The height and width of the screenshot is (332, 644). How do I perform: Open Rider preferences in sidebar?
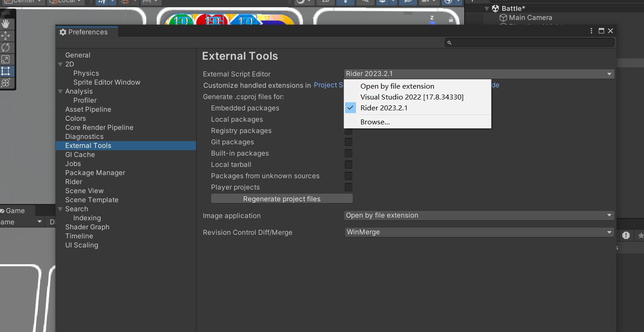pyautogui.click(x=73, y=182)
